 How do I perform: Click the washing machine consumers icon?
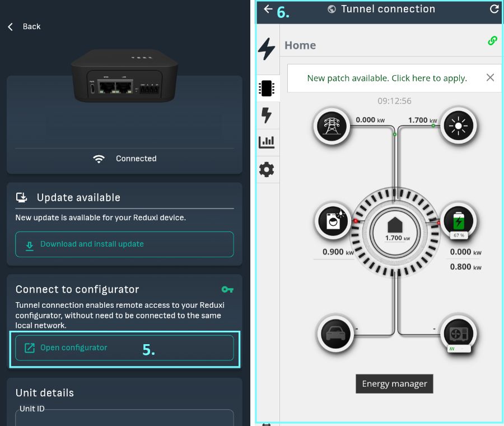333,221
